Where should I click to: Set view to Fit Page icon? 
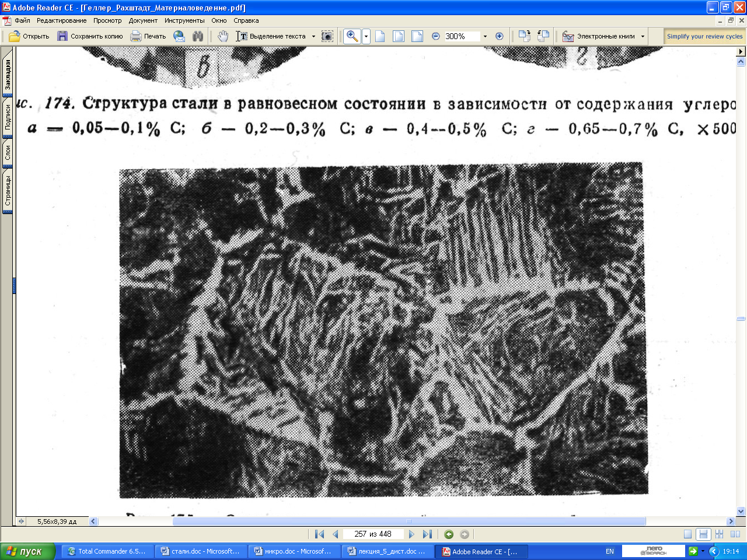(x=399, y=36)
